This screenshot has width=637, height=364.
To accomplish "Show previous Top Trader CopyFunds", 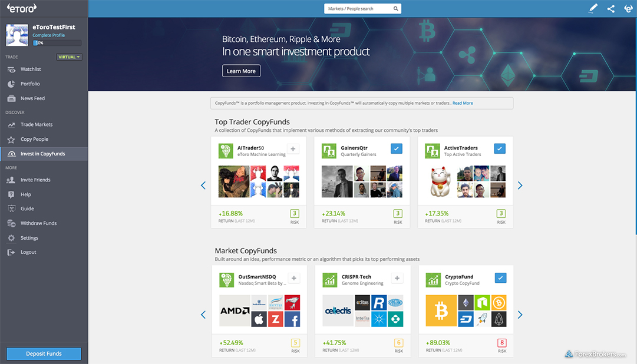I will (203, 186).
